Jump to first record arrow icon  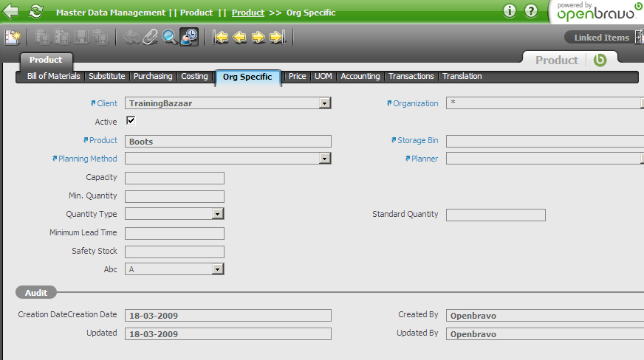click(x=221, y=37)
